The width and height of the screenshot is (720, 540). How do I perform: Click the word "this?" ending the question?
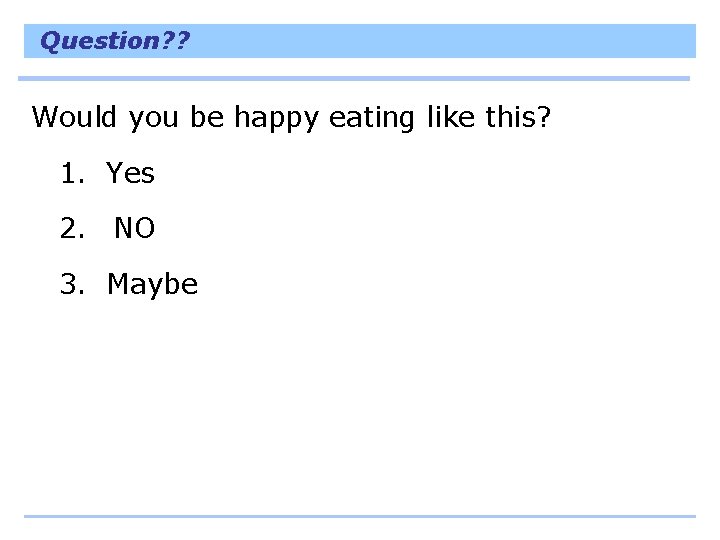click(x=518, y=117)
